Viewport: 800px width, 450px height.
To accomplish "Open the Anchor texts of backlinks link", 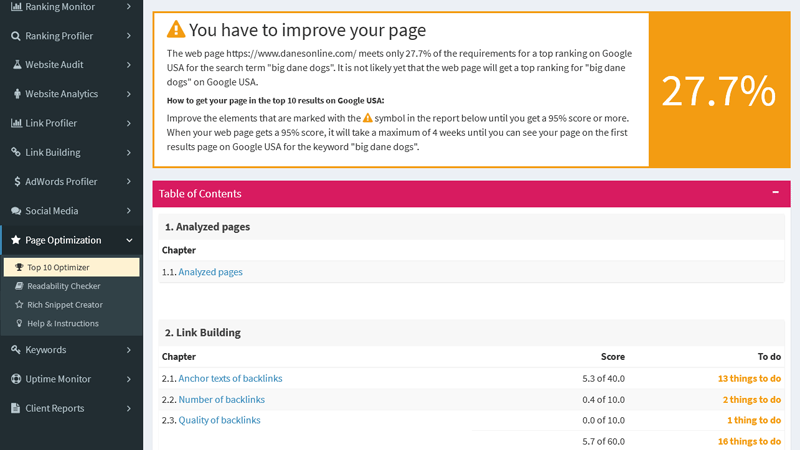I will pos(230,378).
